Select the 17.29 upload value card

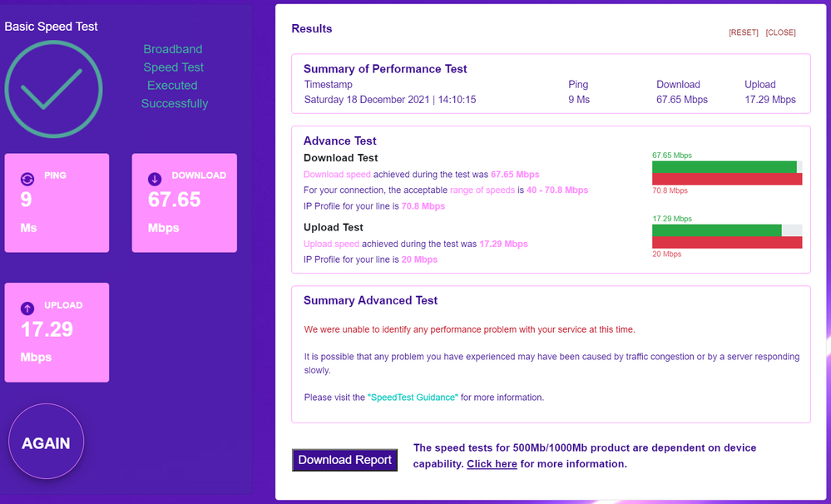pos(57,332)
